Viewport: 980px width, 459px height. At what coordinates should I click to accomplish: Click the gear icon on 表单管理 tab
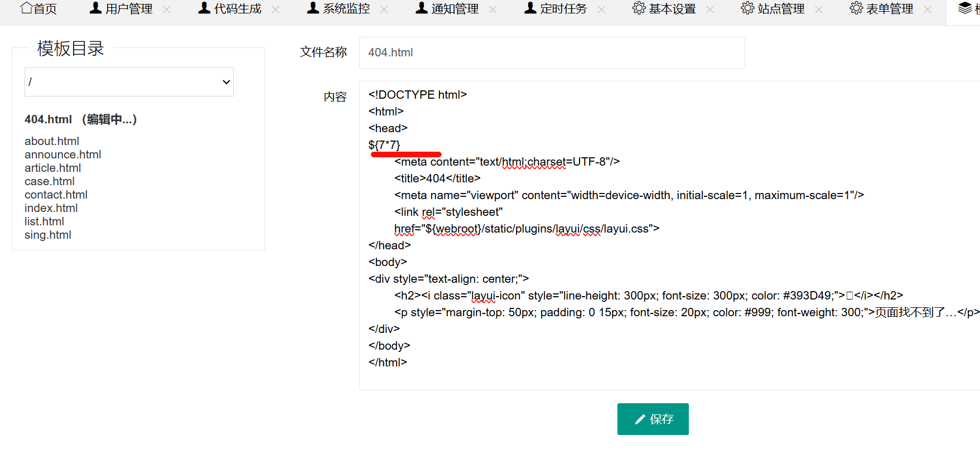click(856, 8)
